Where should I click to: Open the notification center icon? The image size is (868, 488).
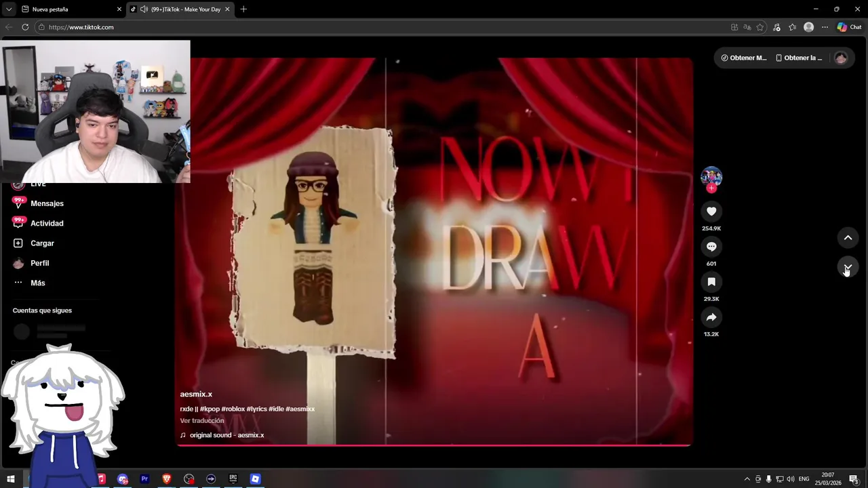854,479
